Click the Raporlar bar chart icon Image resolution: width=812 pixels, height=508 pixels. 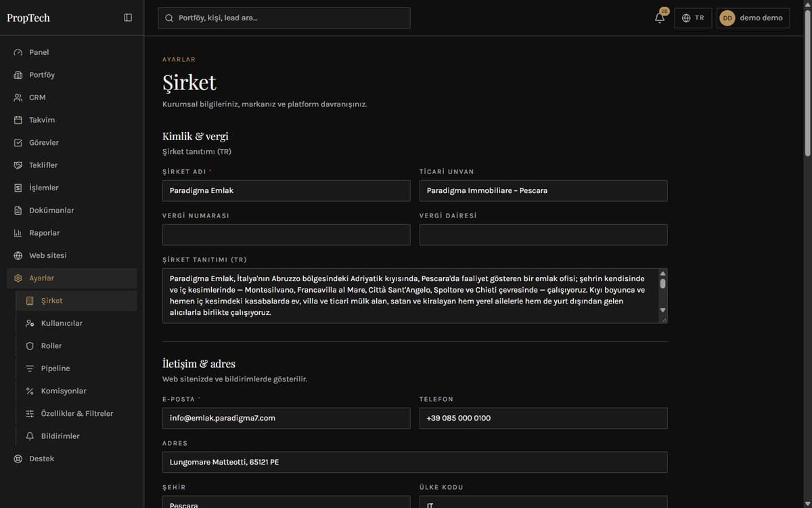pos(18,233)
